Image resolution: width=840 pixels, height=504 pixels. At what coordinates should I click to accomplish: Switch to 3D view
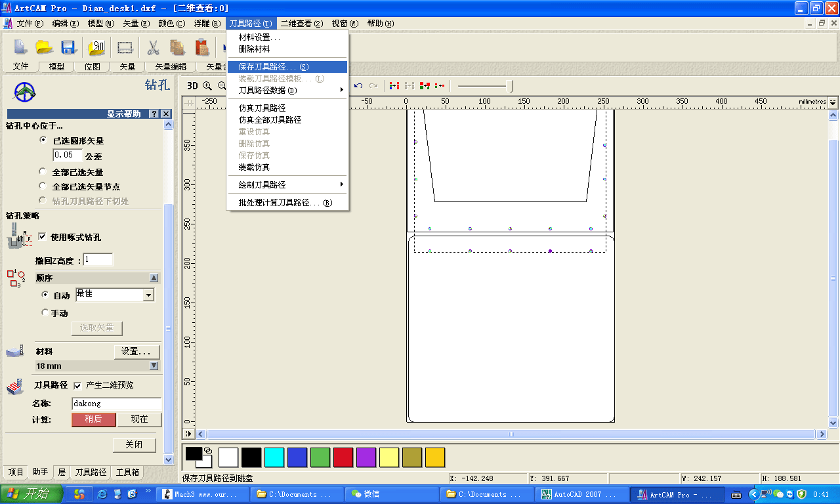coord(192,85)
